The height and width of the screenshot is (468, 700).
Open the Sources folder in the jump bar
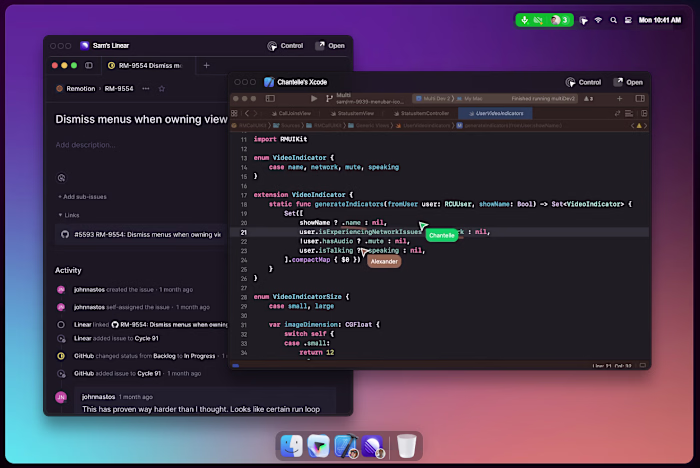[x=287, y=125]
